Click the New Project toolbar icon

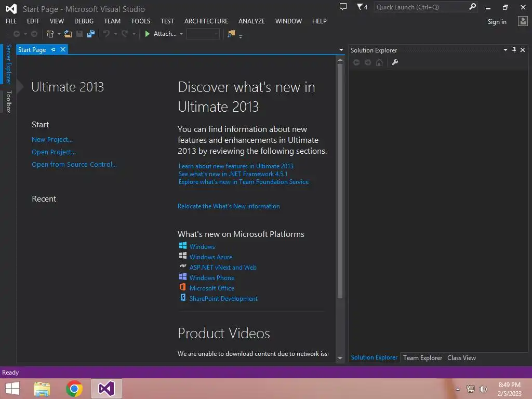tap(50, 34)
